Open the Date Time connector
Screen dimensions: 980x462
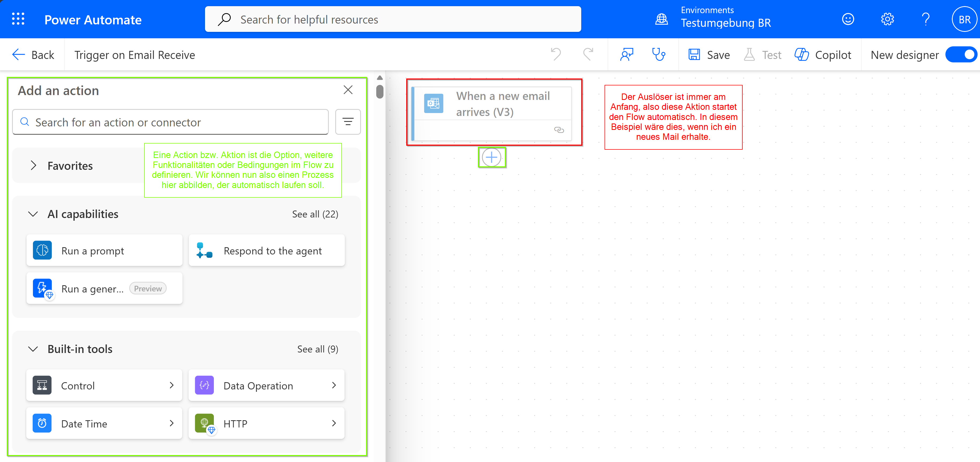click(104, 423)
